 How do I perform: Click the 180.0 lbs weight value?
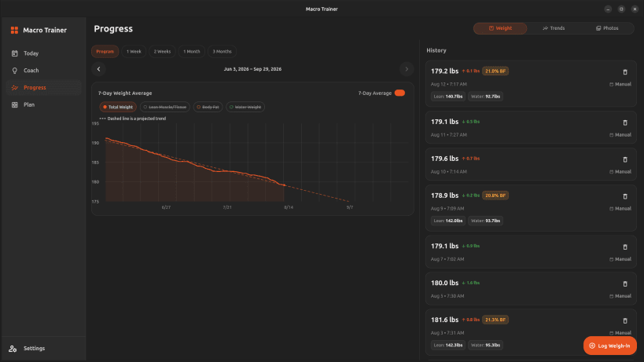[x=444, y=283]
